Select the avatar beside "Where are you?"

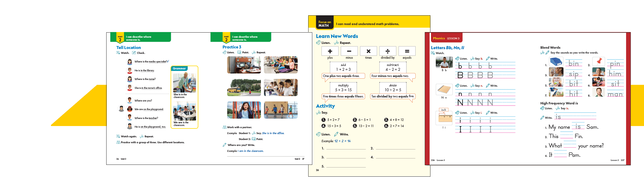pyautogui.click(x=130, y=100)
